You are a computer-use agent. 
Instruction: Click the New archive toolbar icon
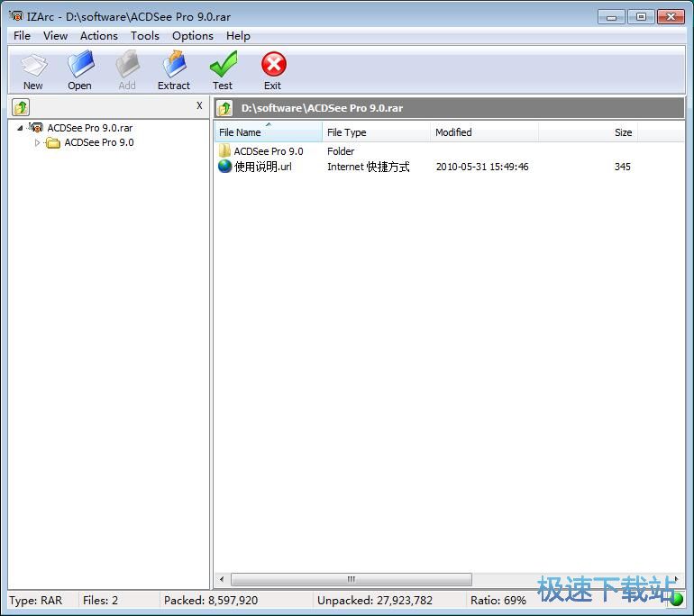(x=33, y=69)
